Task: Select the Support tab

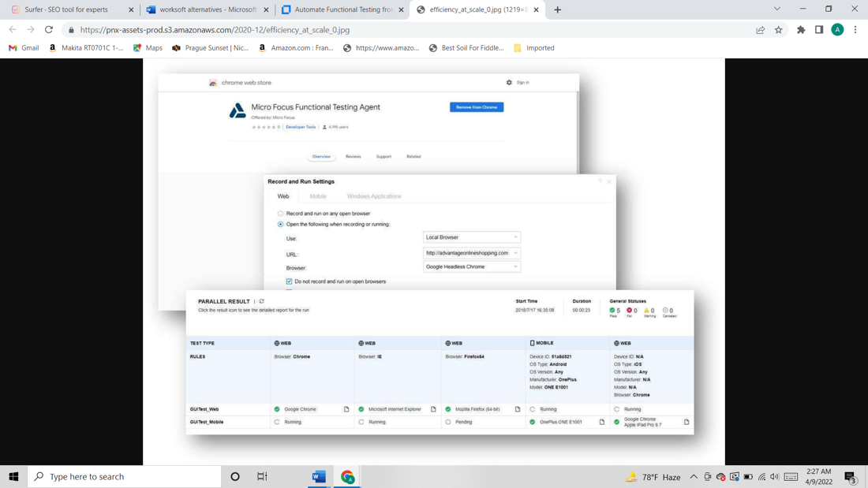Action: click(383, 157)
